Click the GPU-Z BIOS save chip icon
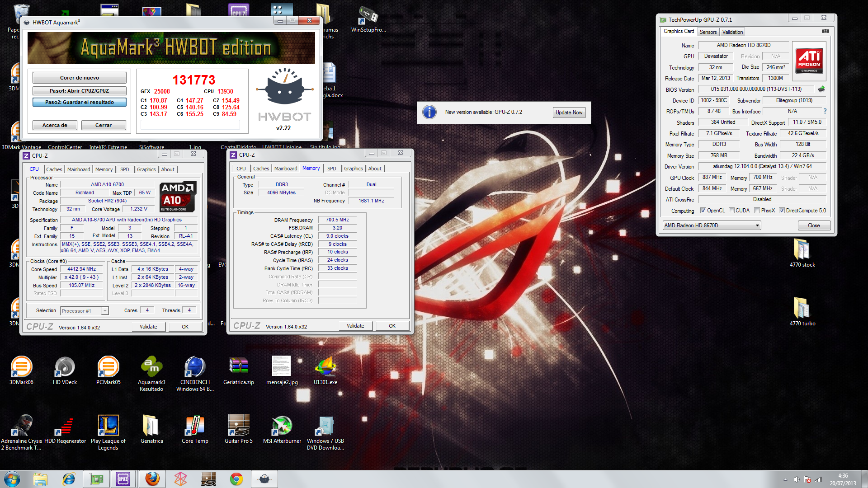 click(821, 89)
